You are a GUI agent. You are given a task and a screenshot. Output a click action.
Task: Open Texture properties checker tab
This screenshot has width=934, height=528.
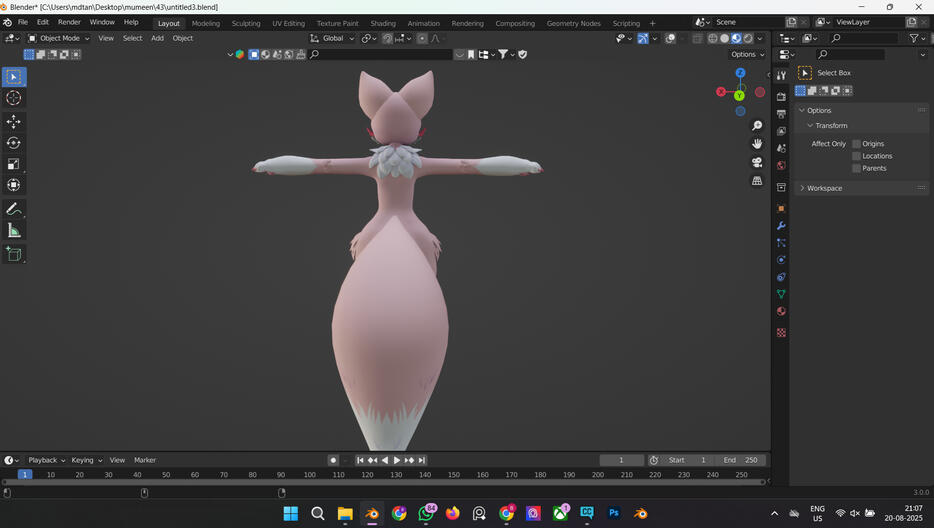[x=782, y=333]
